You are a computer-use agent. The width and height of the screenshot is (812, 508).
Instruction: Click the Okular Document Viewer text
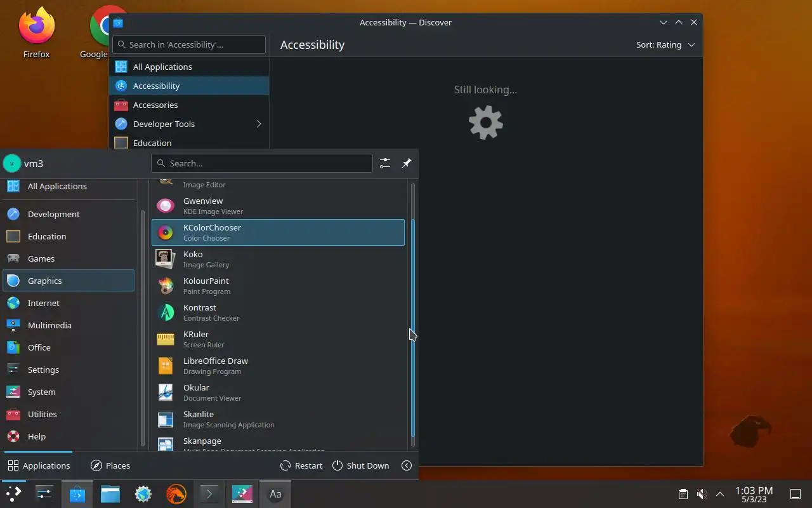tap(212, 398)
